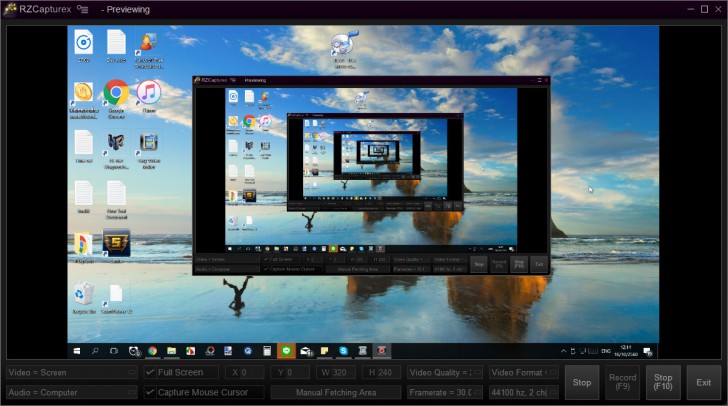
Task: Click the music disc desktop icon at the top of the preview
Action: [x=345, y=49]
